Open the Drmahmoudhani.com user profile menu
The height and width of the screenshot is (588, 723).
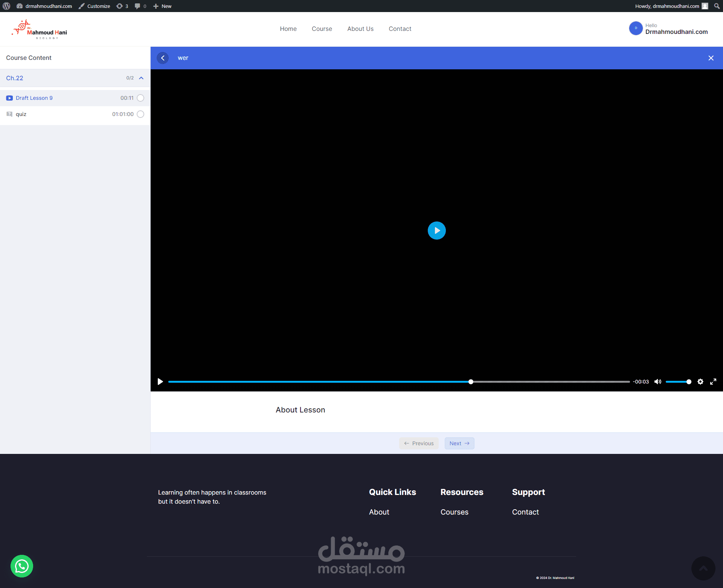(668, 29)
